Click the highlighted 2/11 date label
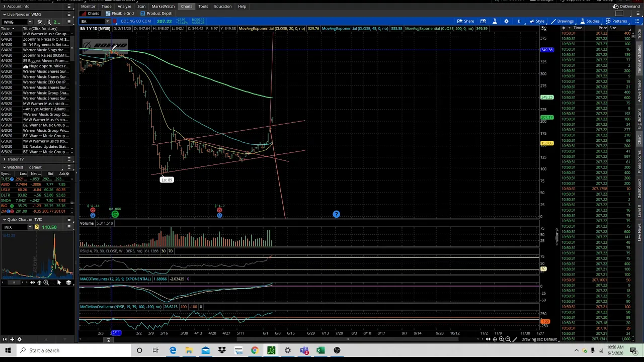This screenshot has height=362, width=644. point(116,333)
